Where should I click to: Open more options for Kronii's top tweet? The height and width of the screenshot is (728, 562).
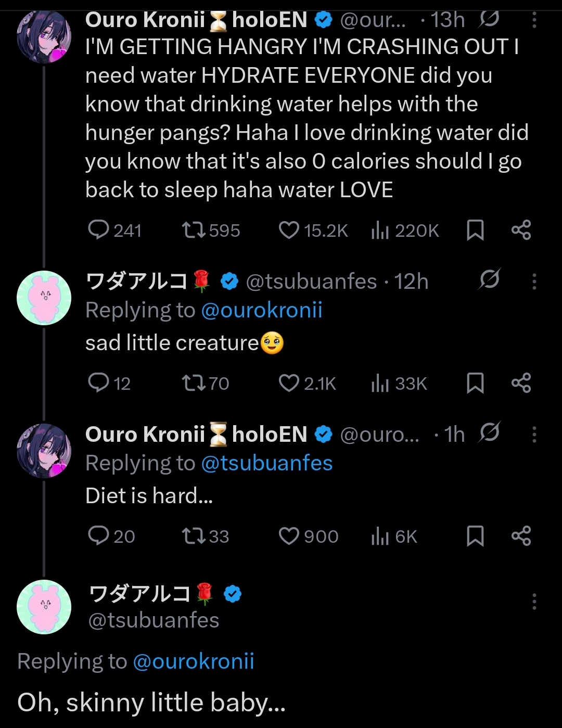pos(534,20)
